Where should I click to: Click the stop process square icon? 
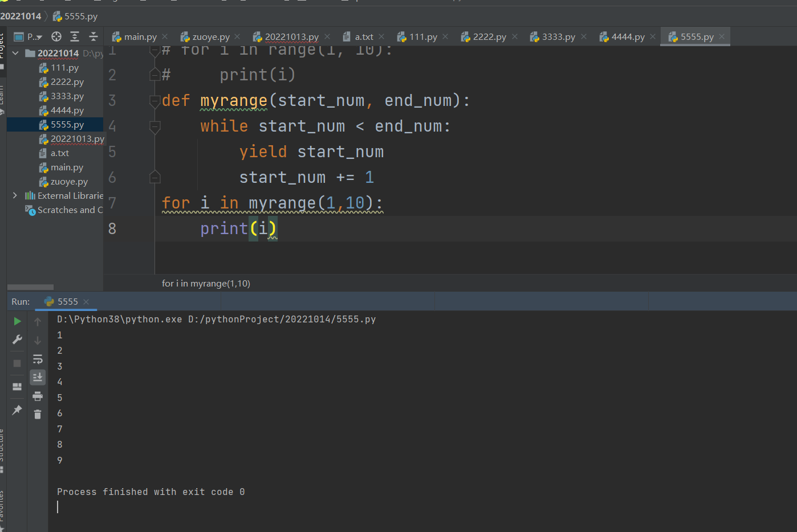[x=17, y=363]
